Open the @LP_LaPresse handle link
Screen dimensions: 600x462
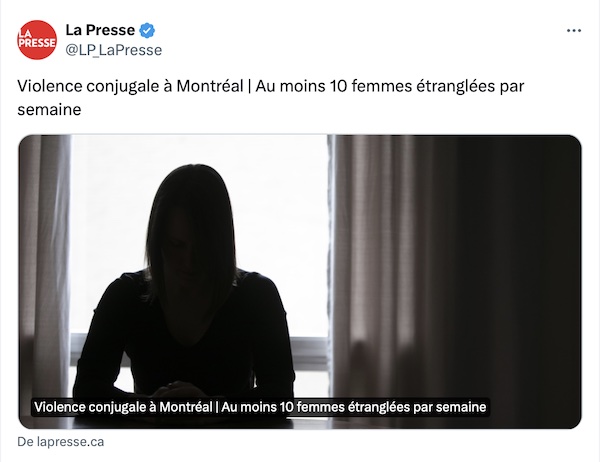coord(114,50)
